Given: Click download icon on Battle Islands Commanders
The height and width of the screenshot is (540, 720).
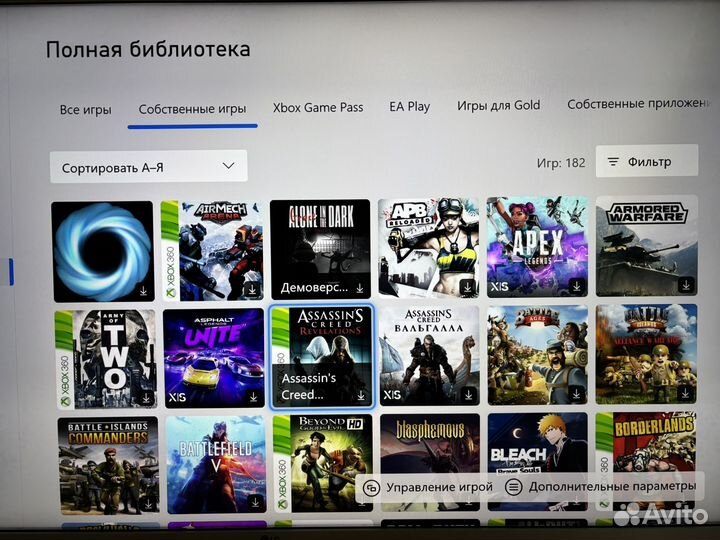Looking at the screenshot, I should tap(148, 505).
